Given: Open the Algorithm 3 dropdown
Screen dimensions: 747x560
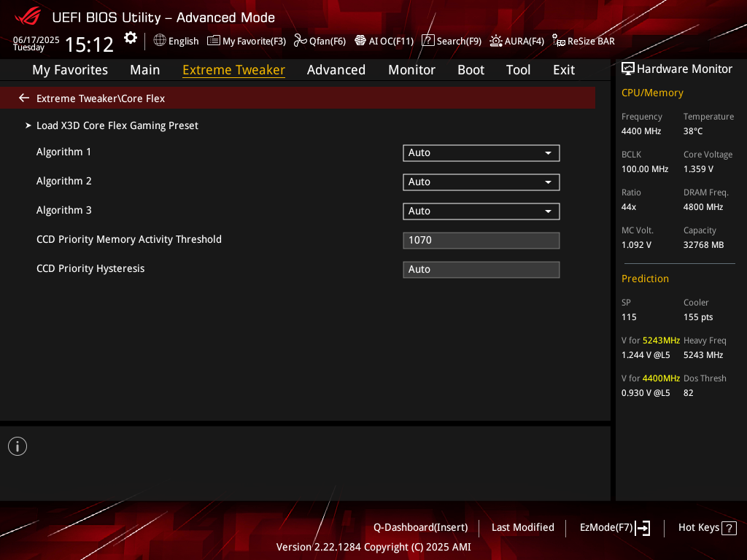Looking at the screenshot, I should [481, 211].
